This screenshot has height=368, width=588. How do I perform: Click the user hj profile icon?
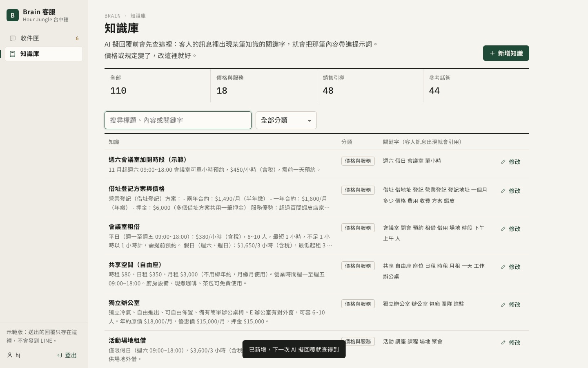point(10,355)
